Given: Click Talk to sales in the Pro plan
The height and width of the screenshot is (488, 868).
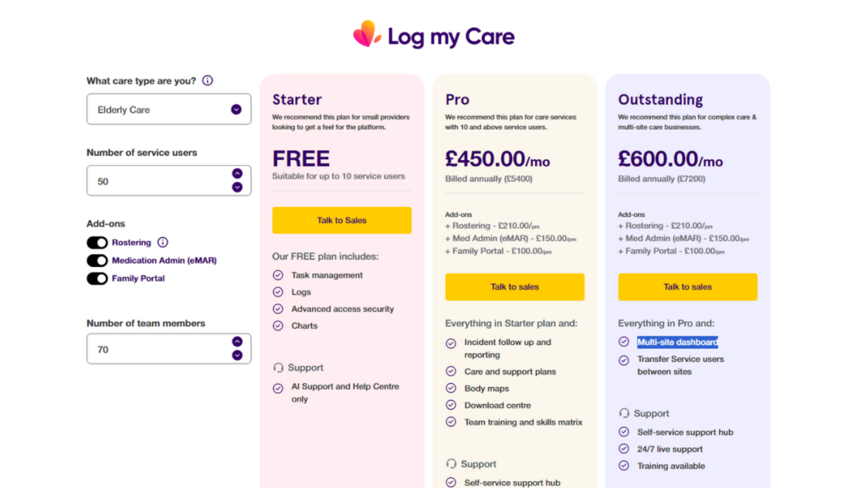Looking at the screenshot, I should [515, 286].
